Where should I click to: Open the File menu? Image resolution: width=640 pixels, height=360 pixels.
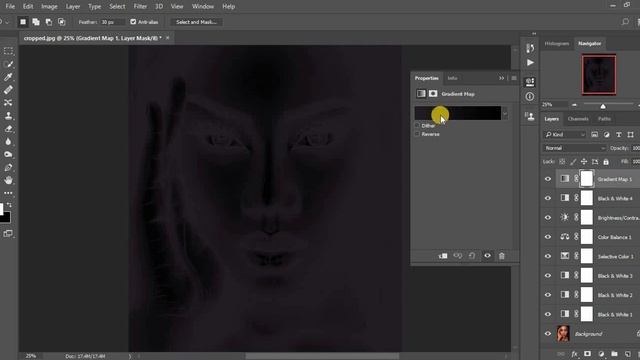pyautogui.click(x=10, y=7)
